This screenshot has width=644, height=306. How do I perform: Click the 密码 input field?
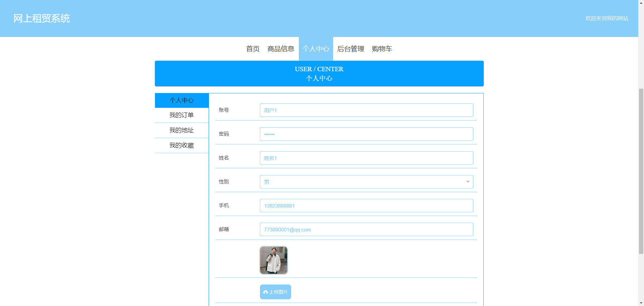[366, 134]
